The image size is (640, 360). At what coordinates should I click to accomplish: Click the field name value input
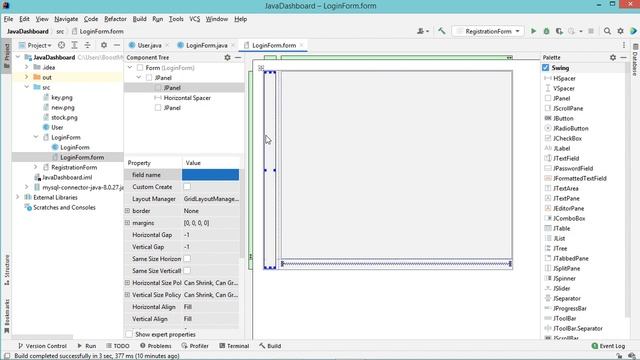coord(210,175)
